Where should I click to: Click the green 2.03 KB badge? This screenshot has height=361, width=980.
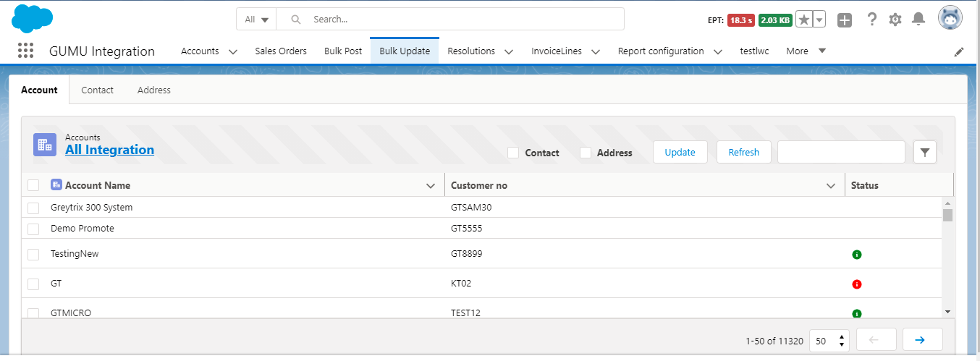[x=775, y=20]
